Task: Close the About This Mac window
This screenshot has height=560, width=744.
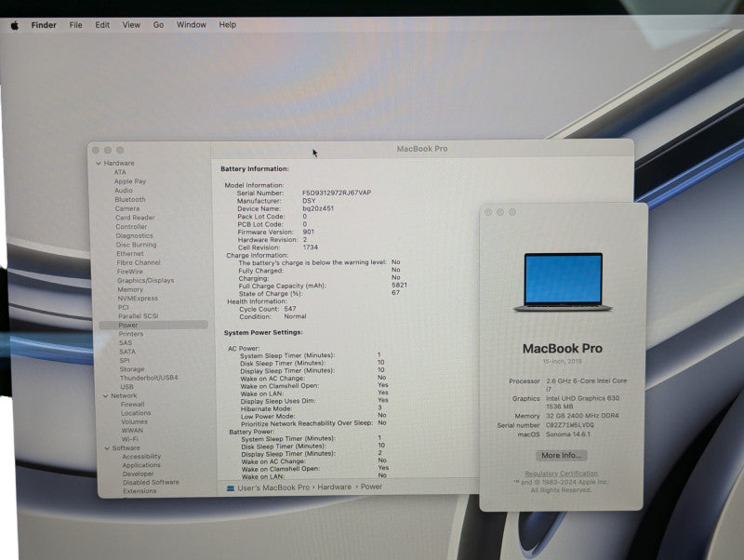Action: point(488,212)
